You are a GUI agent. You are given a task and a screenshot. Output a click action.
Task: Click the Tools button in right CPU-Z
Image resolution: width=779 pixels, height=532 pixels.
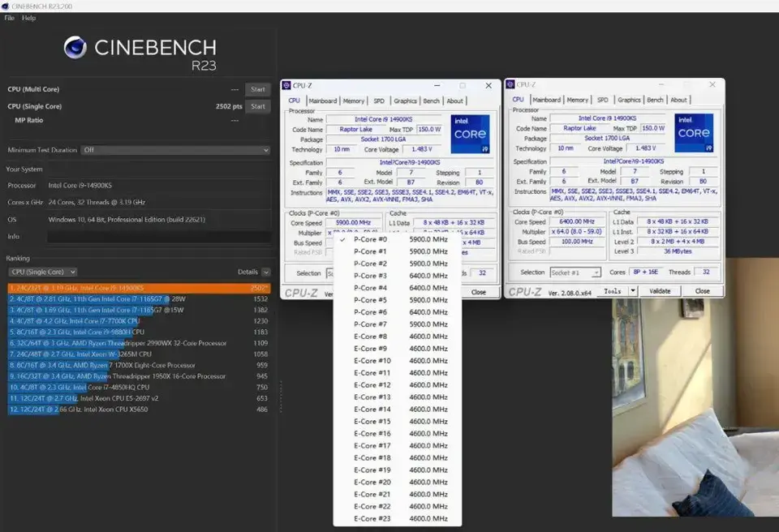613,291
